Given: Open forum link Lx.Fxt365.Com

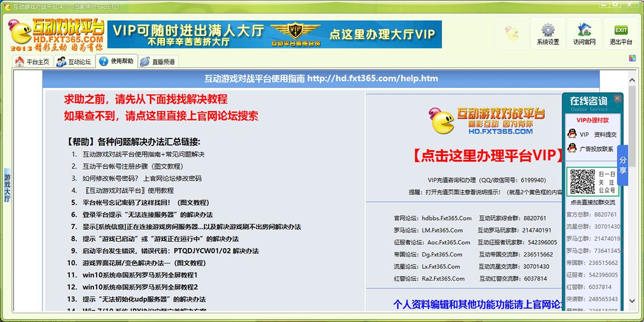Looking at the screenshot, I should pos(441,267).
